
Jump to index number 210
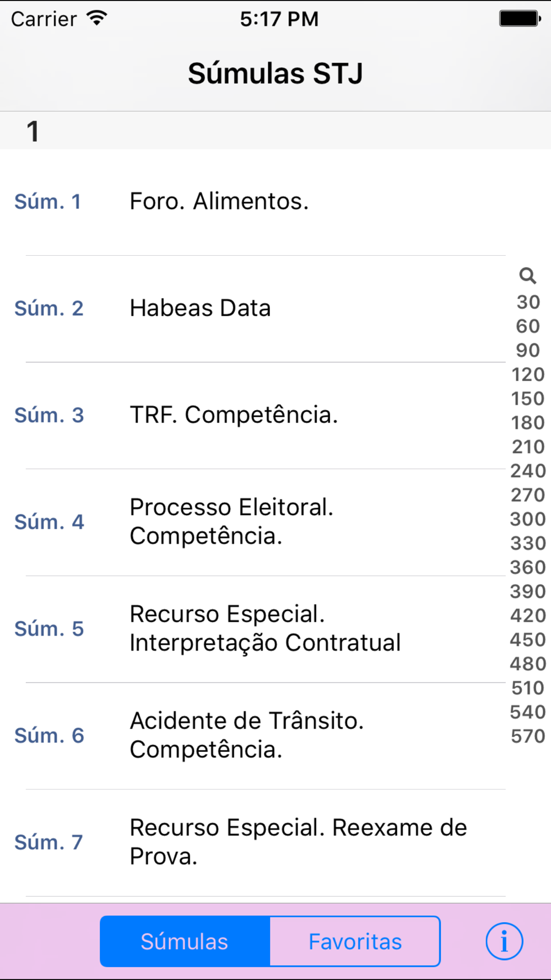pos(528,447)
